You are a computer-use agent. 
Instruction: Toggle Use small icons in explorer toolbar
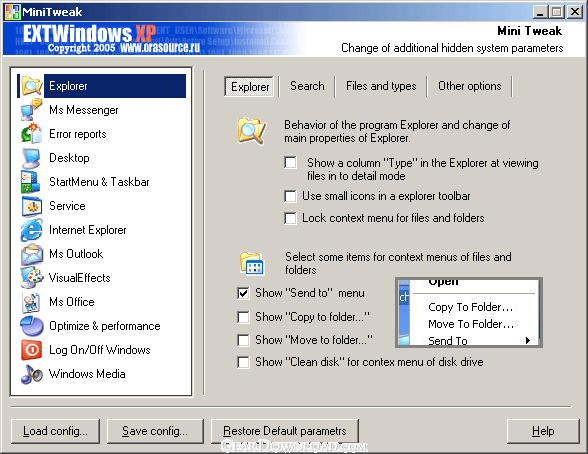pos(290,196)
